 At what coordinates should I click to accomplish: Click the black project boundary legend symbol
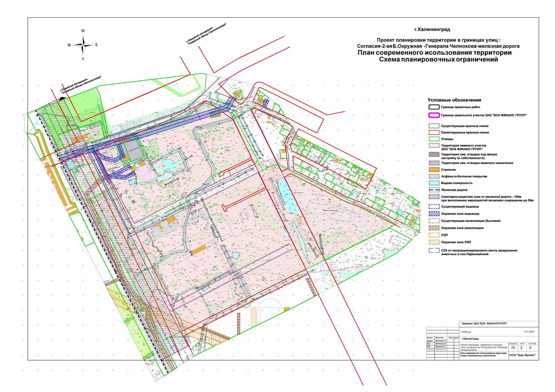click(x=434, y=107)
